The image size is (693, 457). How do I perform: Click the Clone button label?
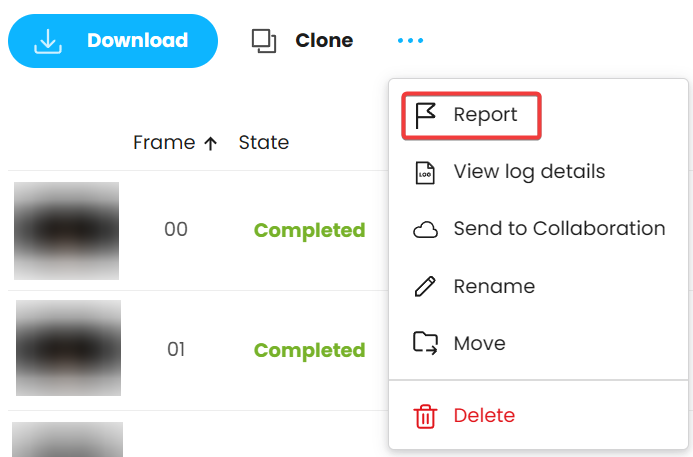pos(324,41)
